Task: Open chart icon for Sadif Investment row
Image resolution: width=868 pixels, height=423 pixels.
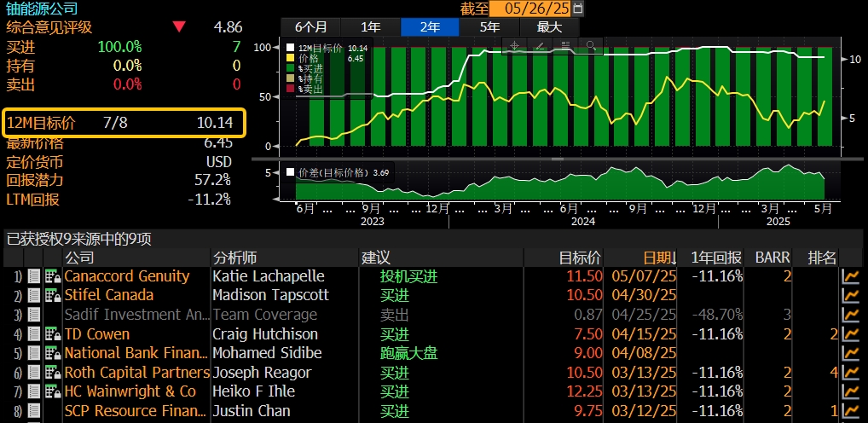Action: [x=850, y=315]
